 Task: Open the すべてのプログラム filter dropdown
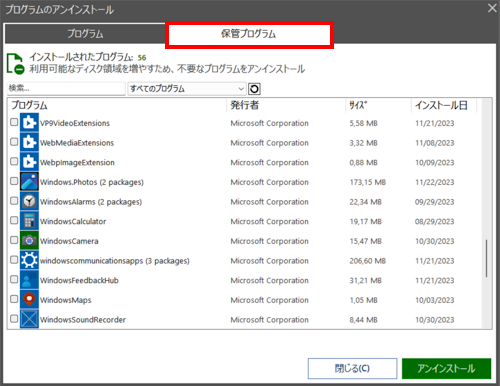click(x=187, y=89)
